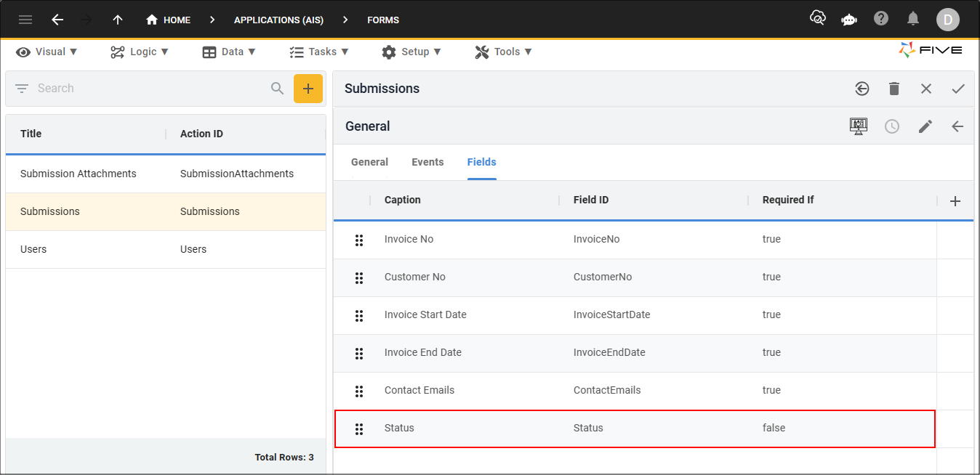Switch to the General tab
Viewport: 980px width, 475px height.
click(x=369, y=162)
